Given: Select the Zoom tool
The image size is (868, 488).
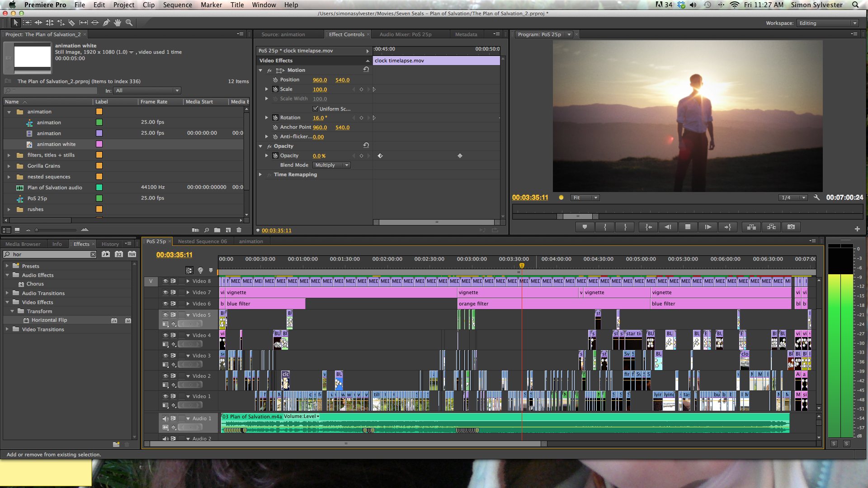Looking at the screenshot, I should [129, 23].
